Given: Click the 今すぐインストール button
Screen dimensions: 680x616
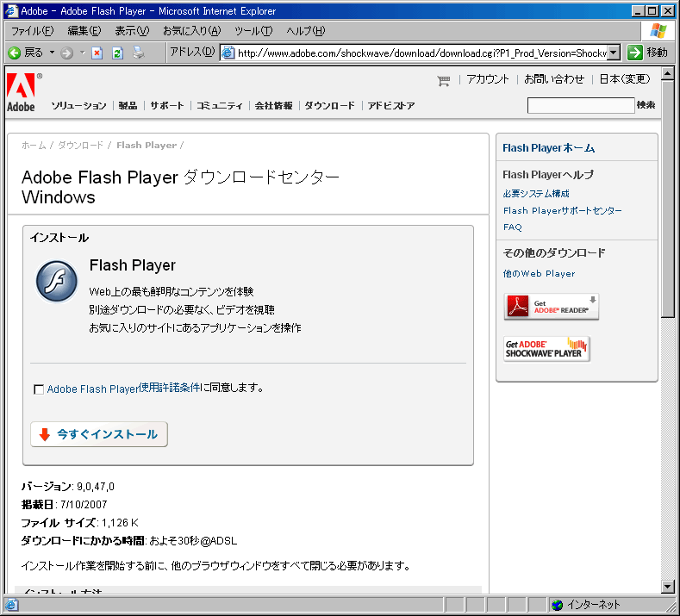Looking at the screenshot, I should (x=99, y=434).
